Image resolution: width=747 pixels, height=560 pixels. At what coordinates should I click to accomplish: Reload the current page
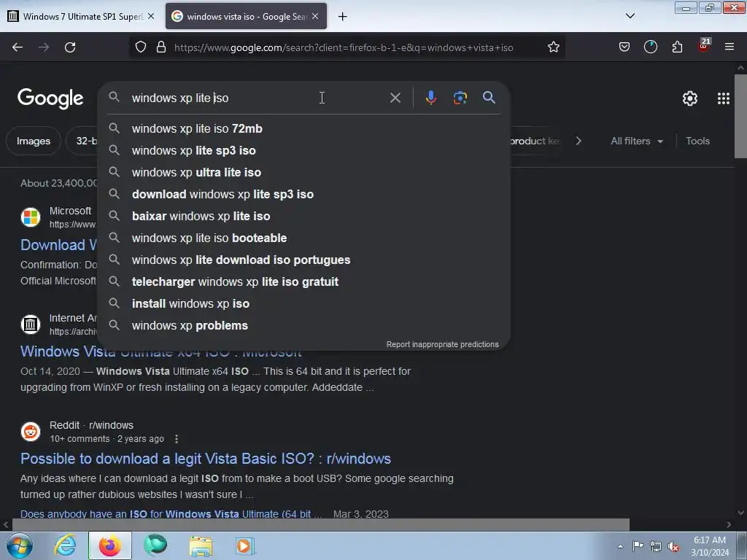tap(70, 47)
